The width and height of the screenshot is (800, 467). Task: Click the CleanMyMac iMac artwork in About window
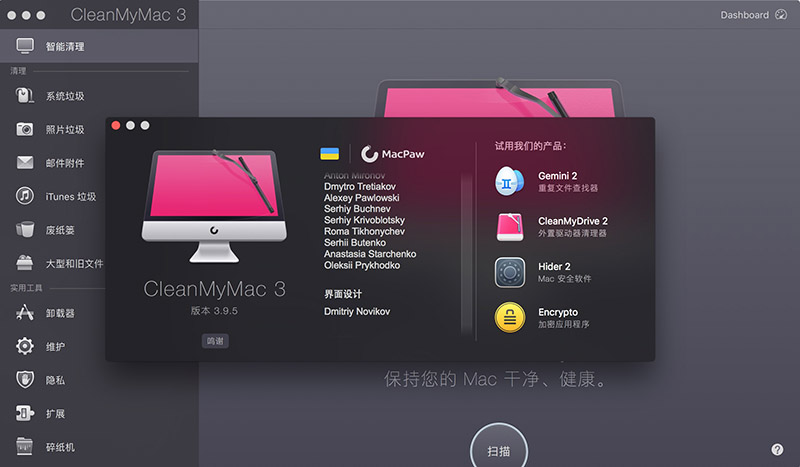click(214, 206)
